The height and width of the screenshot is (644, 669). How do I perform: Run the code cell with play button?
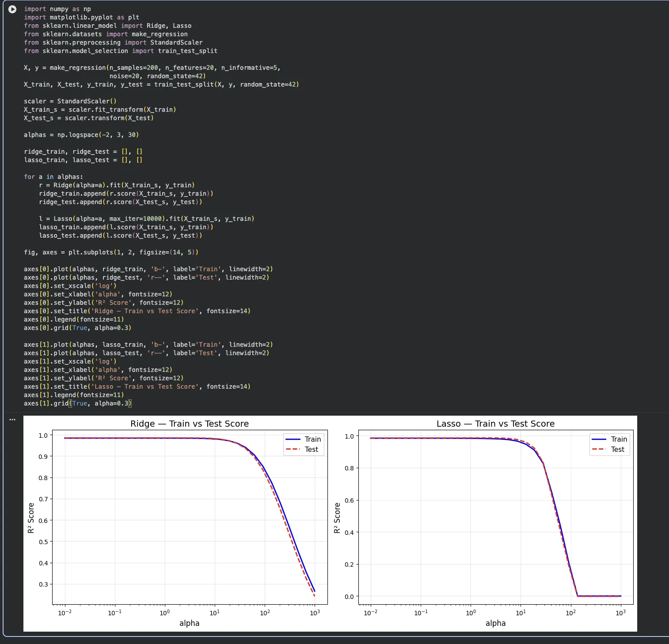click(x=12, y=9)
